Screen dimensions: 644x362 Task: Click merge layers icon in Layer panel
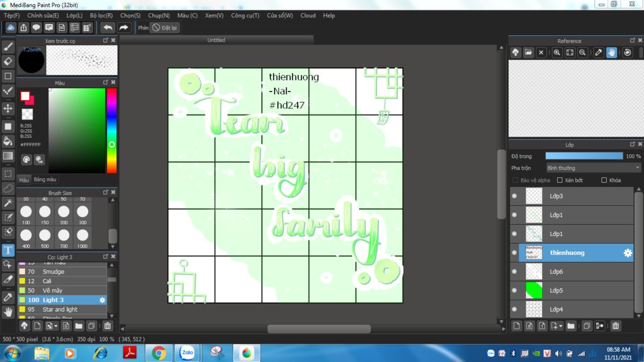tap(599, 326)
